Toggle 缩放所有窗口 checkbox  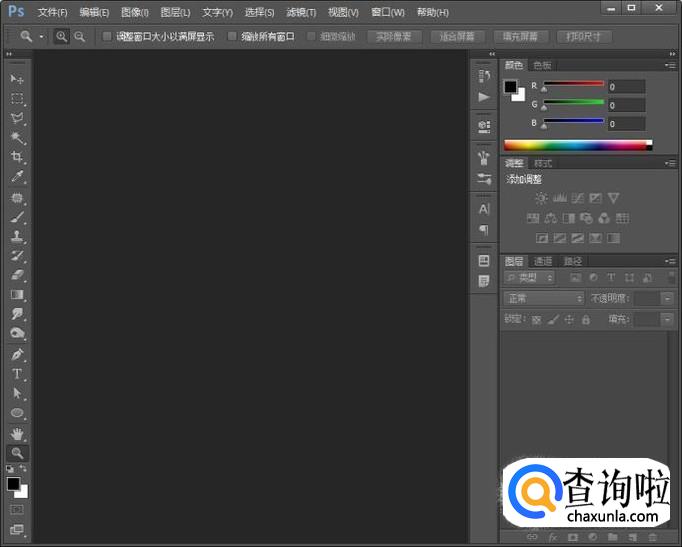(x=233, y=37)
